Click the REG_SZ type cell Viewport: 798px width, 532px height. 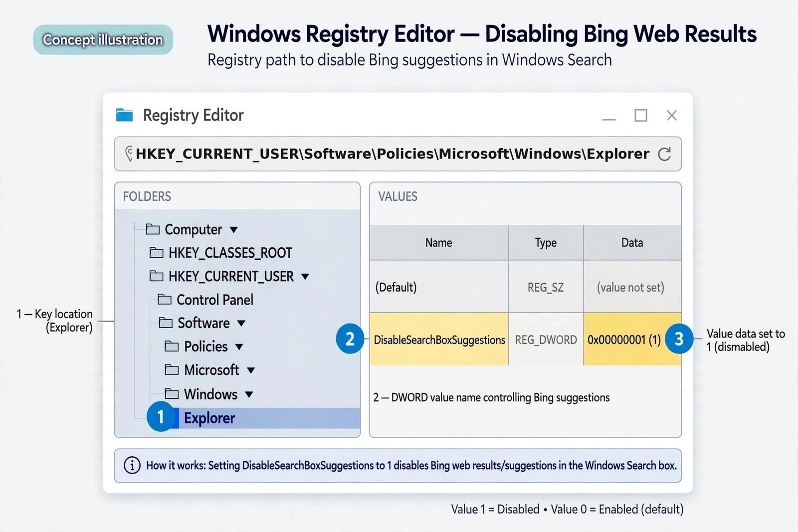pyautogui.click(x=546, y=287)
